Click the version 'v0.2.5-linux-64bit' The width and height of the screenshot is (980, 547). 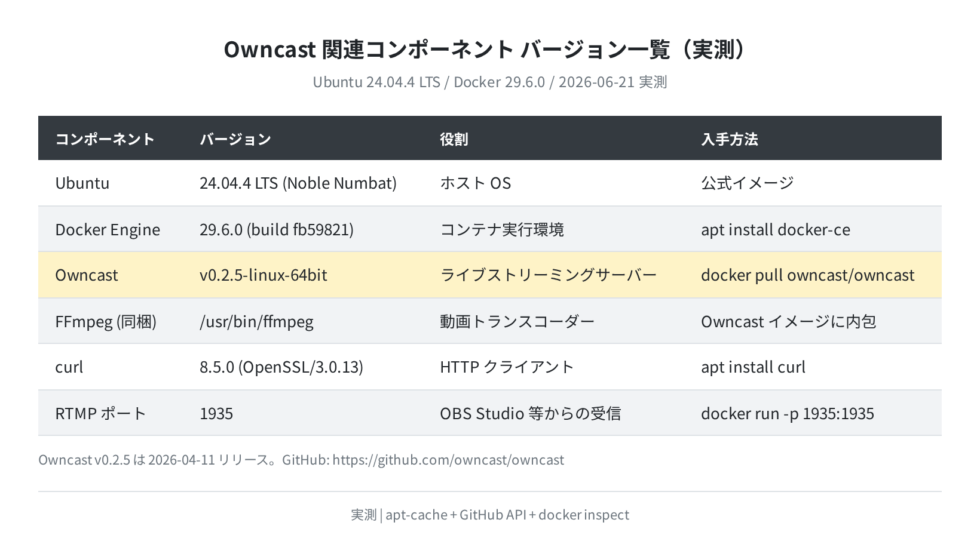264,275
